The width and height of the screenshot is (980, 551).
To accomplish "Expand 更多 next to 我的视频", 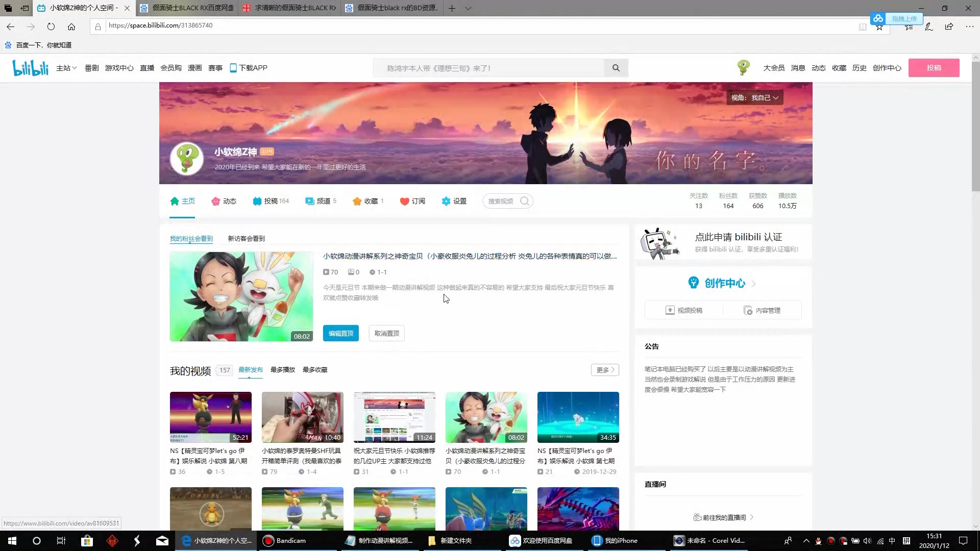I will click(x=604, y=369).
